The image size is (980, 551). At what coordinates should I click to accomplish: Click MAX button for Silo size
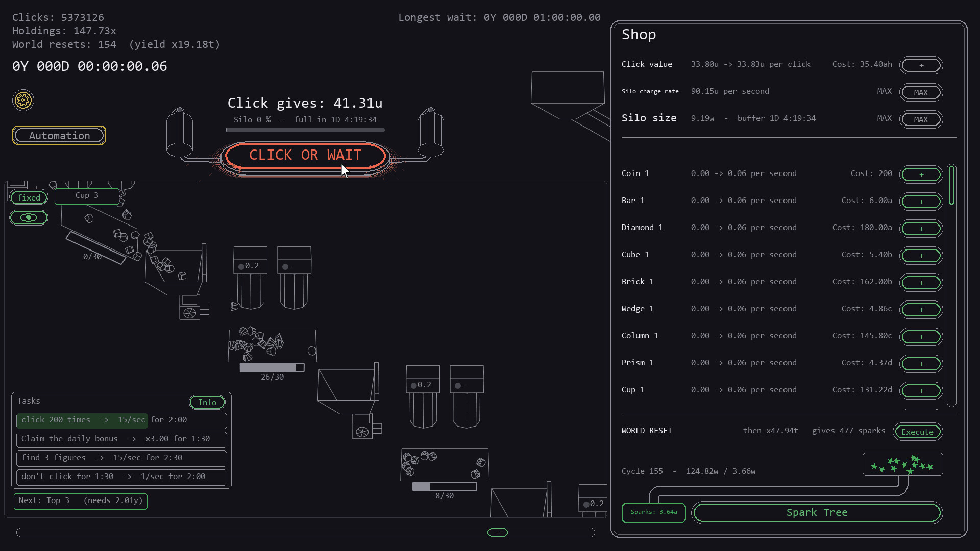pyautogui.click(x=921, y=119)
